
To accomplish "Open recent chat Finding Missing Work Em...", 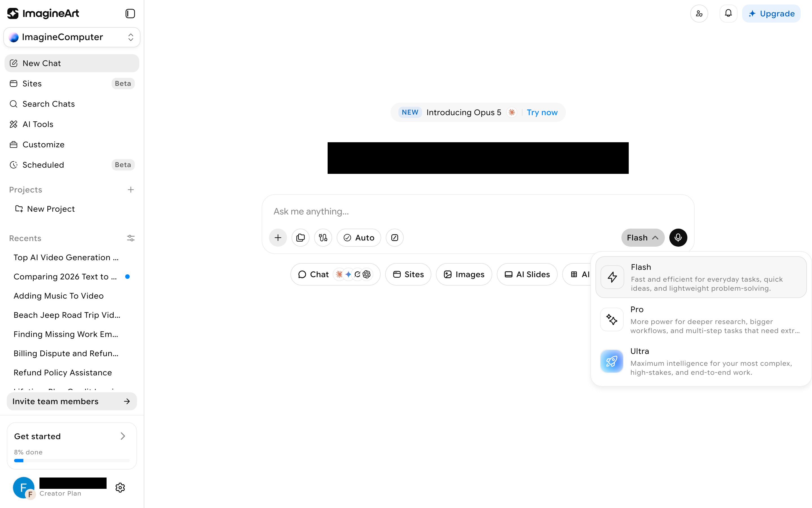I will pyautogui.click(x=66, y=334).
